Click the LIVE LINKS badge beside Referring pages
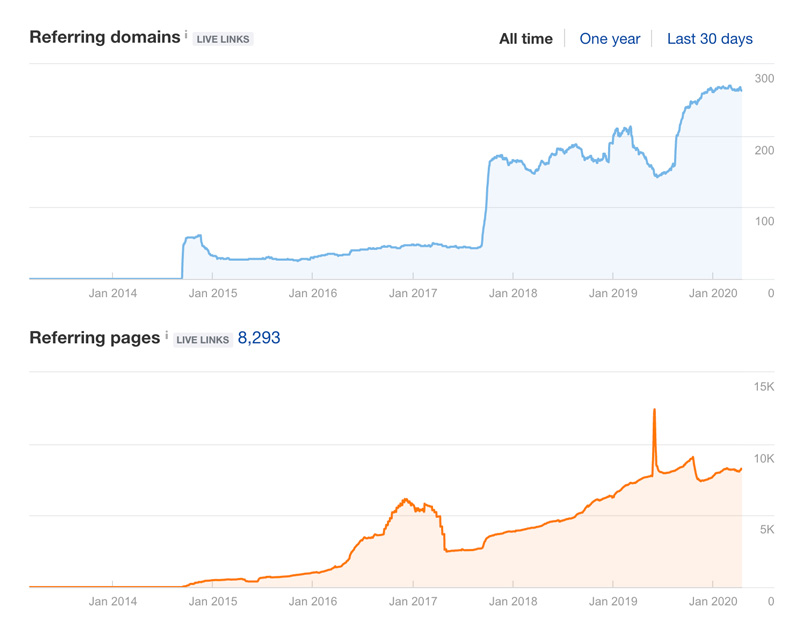The height and width of the screenshot is (640, 800). [x=202, y=339]
